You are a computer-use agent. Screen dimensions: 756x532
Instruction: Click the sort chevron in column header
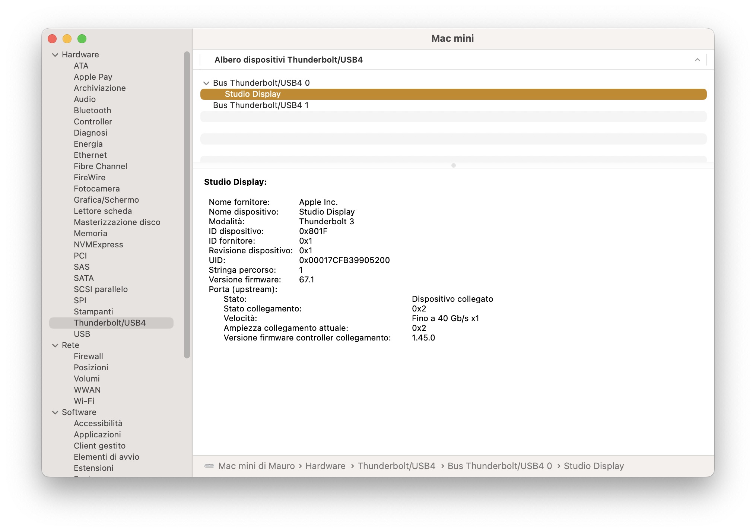tap(697, 60)
